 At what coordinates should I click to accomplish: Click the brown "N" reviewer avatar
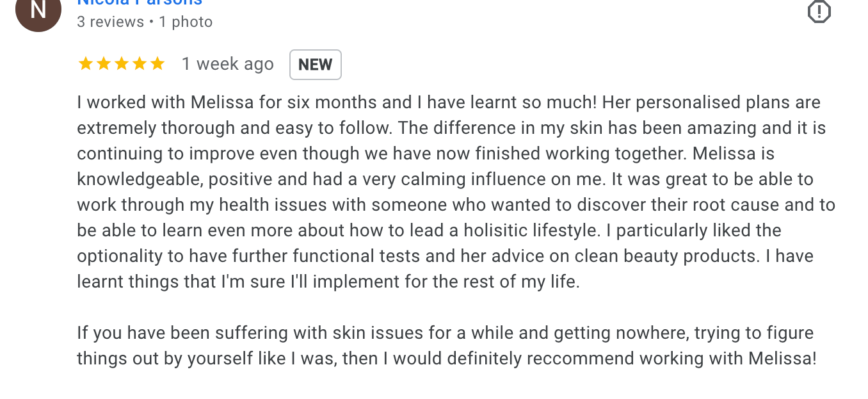(x=38, y=10)
